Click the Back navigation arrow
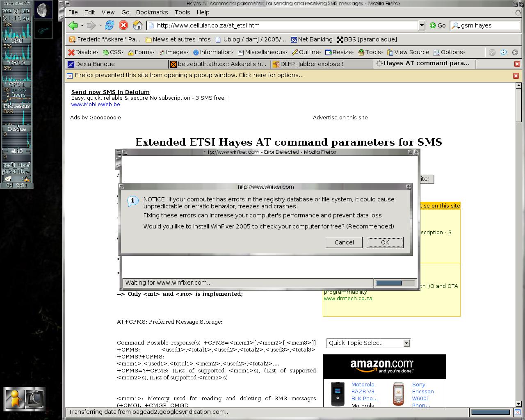The width and height of the screenshot is (525, 420). coord(73,25)
